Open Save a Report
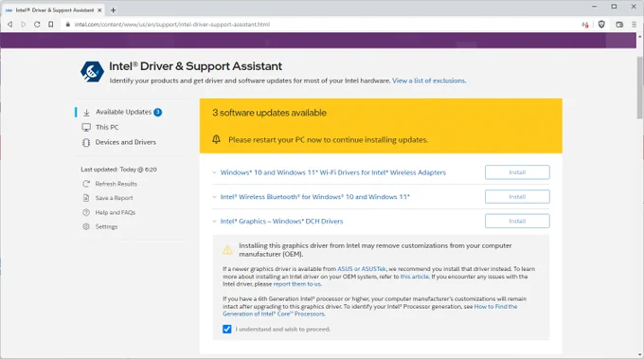This screenshot has height=359, width=644. pyautogui.click(x=115, y=198)
